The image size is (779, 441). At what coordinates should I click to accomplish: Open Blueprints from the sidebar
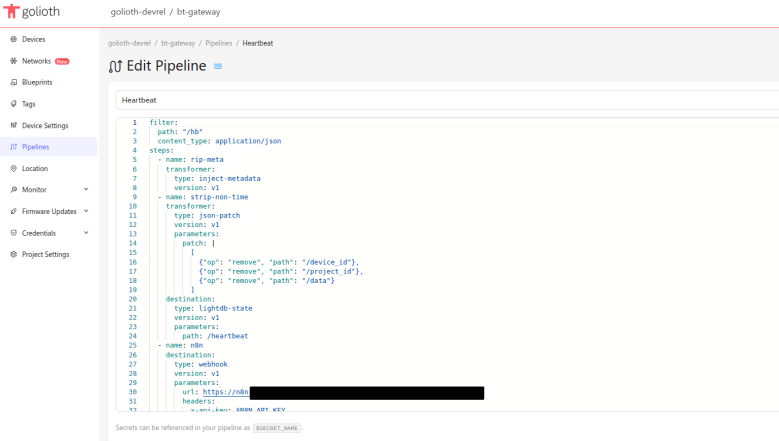tap(37, 82)
